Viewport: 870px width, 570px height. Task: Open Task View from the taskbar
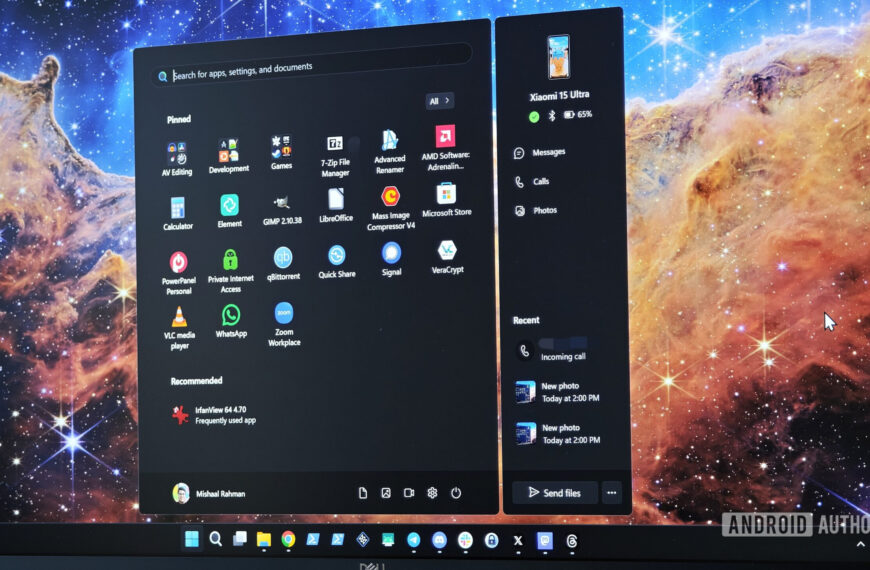coord(239,539)
